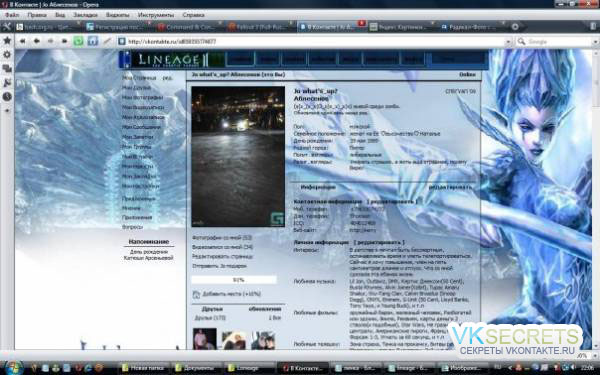Click the profile completion progress bar

[x=234, y=280]
